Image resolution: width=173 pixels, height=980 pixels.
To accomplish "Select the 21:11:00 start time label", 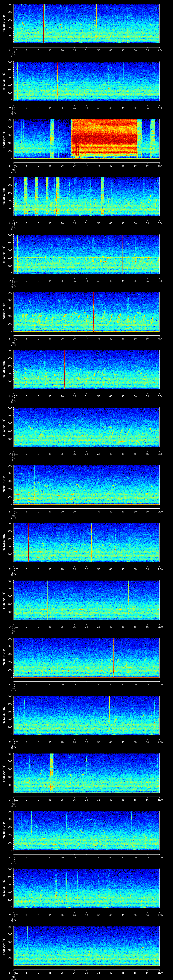I will point(13,627).
